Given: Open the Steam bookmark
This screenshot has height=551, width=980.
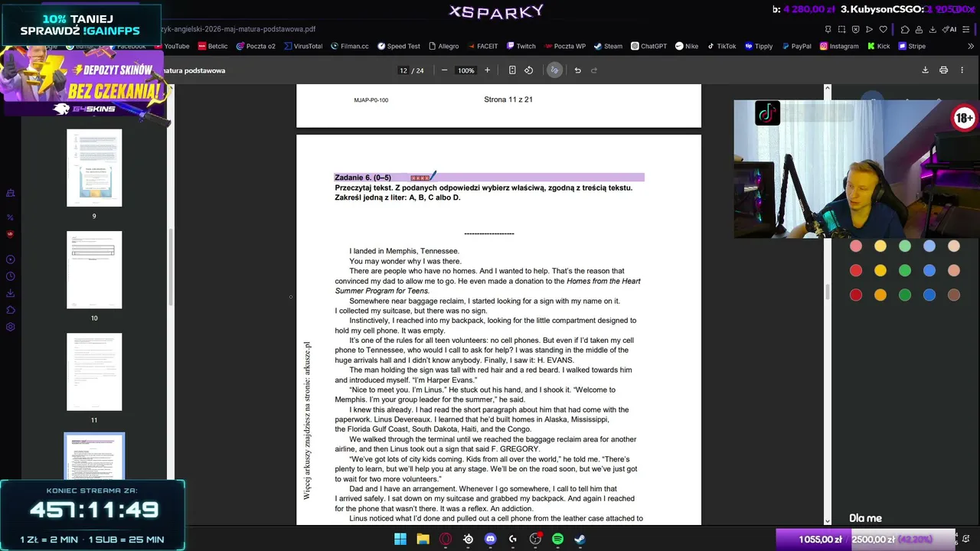Looking at the screenshot, I should click(x=608, y=46).
